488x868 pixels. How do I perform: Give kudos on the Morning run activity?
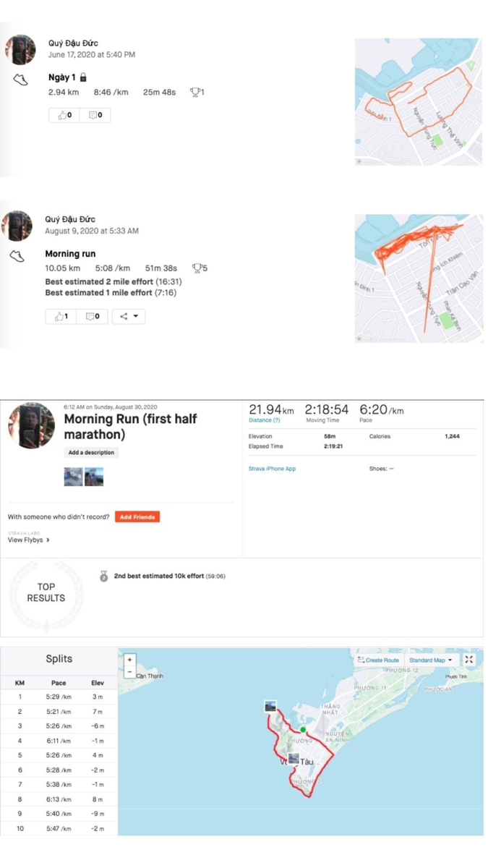point(61,316)
